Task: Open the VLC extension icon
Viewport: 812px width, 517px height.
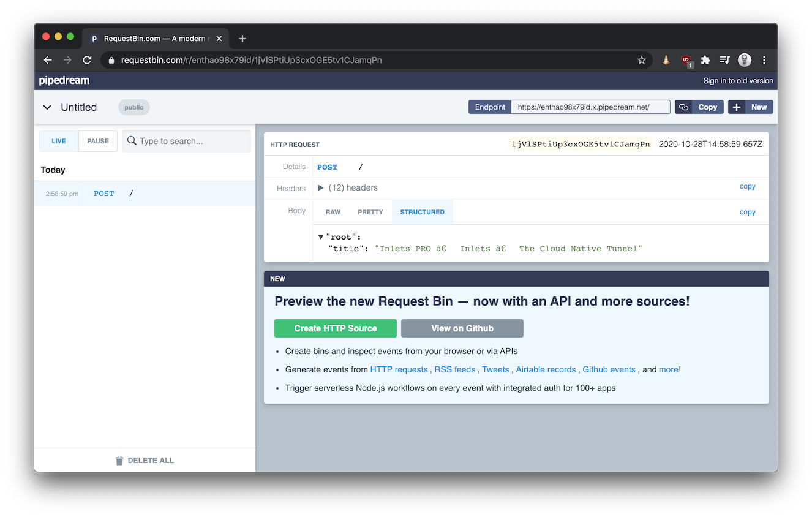Action: pos(666,60)
